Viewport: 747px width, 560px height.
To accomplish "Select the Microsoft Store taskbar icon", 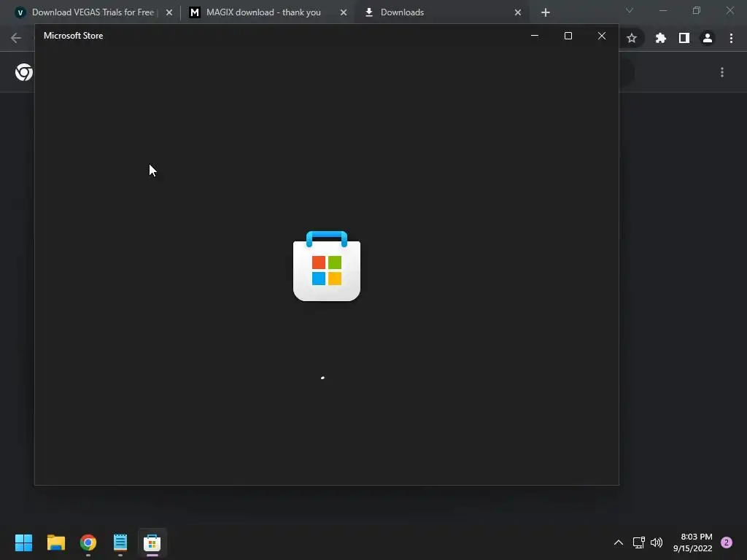I will [x=152, y=542].
